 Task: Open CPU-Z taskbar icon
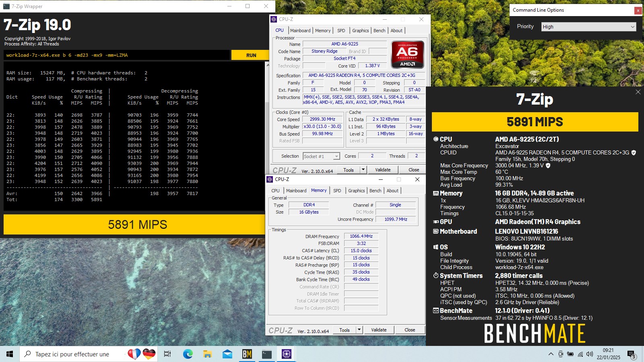click(286, 354)
